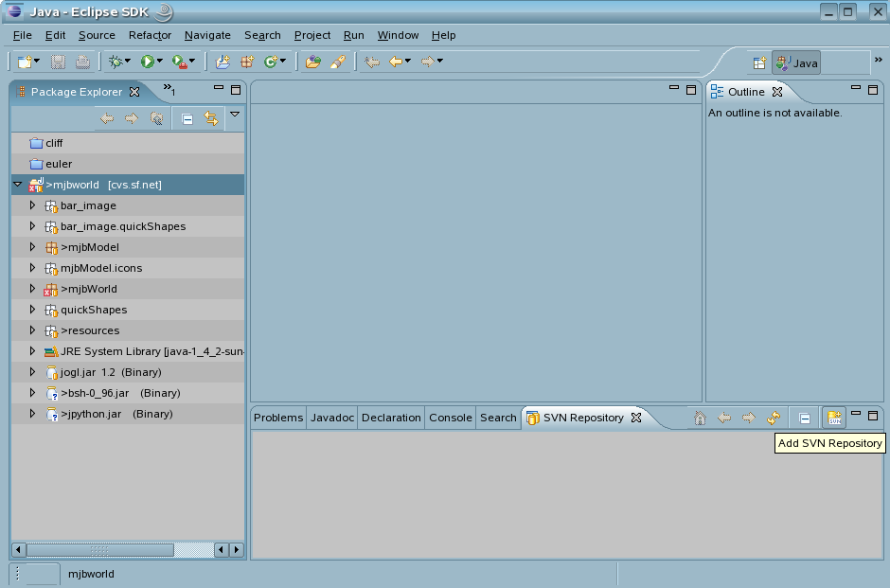
Task: Select the euler project
Action: (x=128, y=164)
